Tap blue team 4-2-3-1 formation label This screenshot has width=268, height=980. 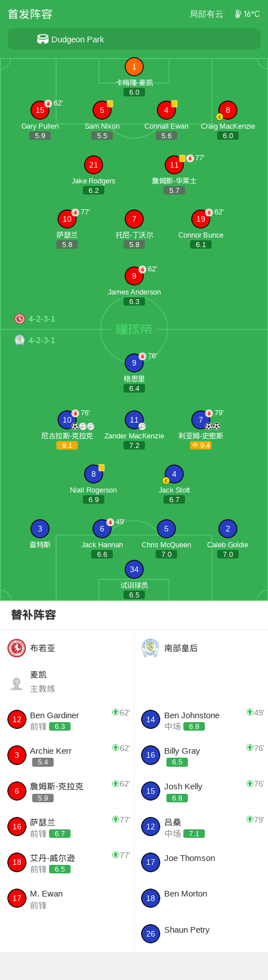42,340
